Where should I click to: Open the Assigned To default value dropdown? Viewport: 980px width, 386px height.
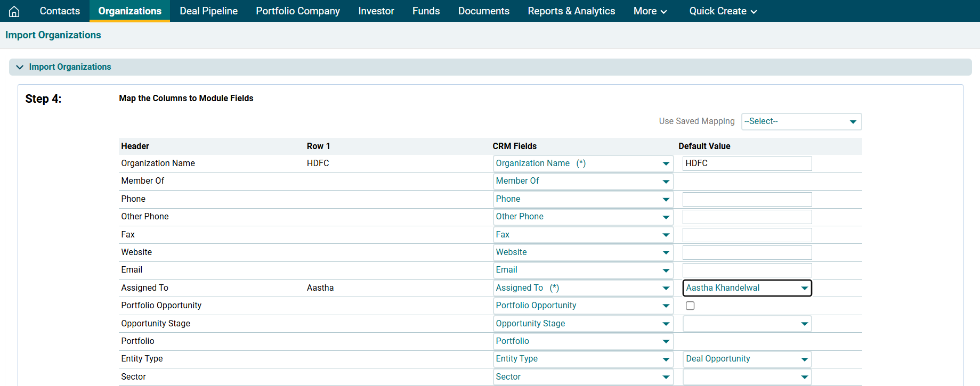(747, 288)
